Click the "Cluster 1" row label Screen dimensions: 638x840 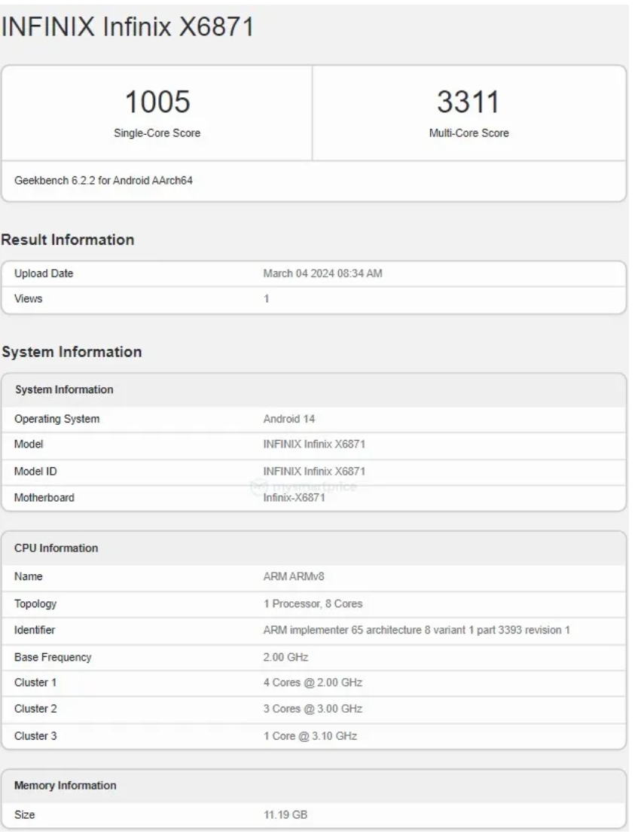tap(35, 683)
